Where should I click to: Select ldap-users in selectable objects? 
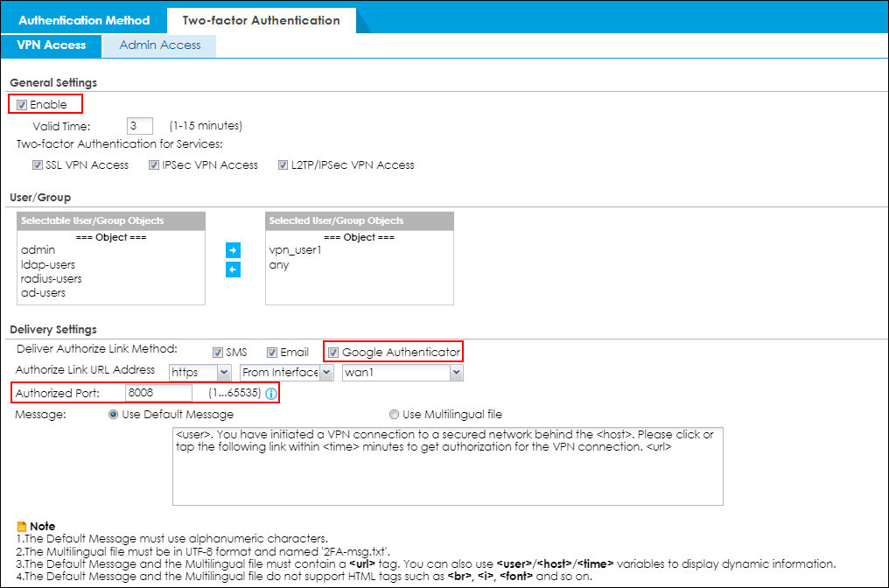tap(47, 265)
